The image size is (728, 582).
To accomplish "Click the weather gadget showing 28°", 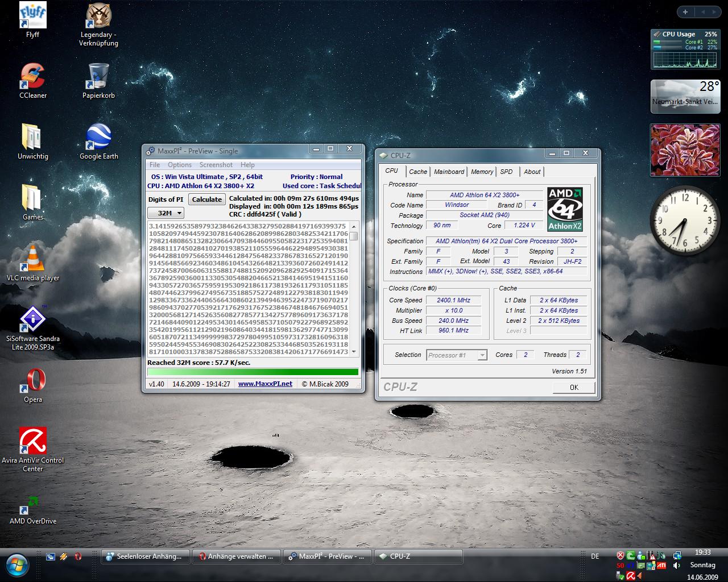I will click(685, 96).
